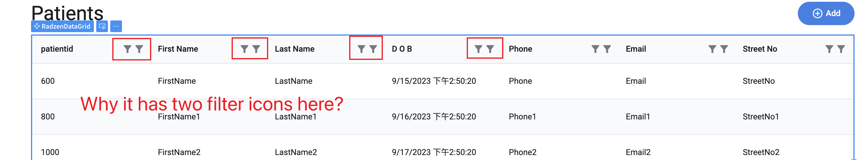Sort by First Name column header
Viewport: 868px width, 160px height.
point(178,49)
